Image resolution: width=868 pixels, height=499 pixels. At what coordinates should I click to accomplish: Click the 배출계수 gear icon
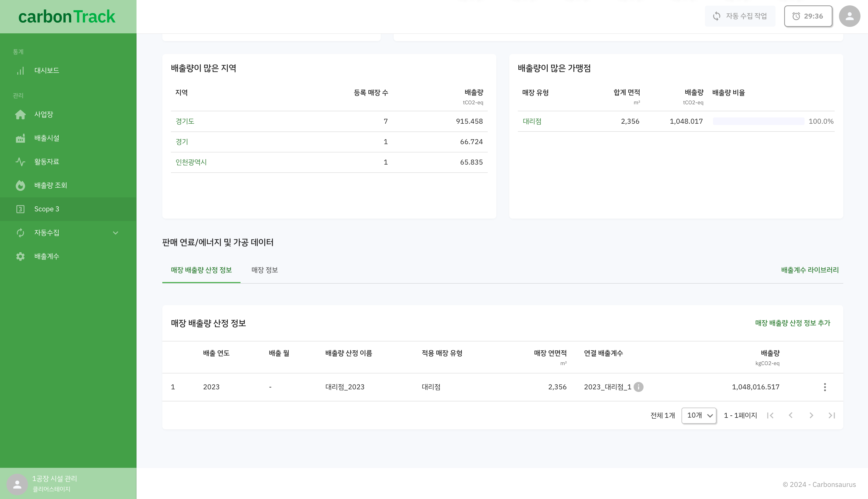20,256
